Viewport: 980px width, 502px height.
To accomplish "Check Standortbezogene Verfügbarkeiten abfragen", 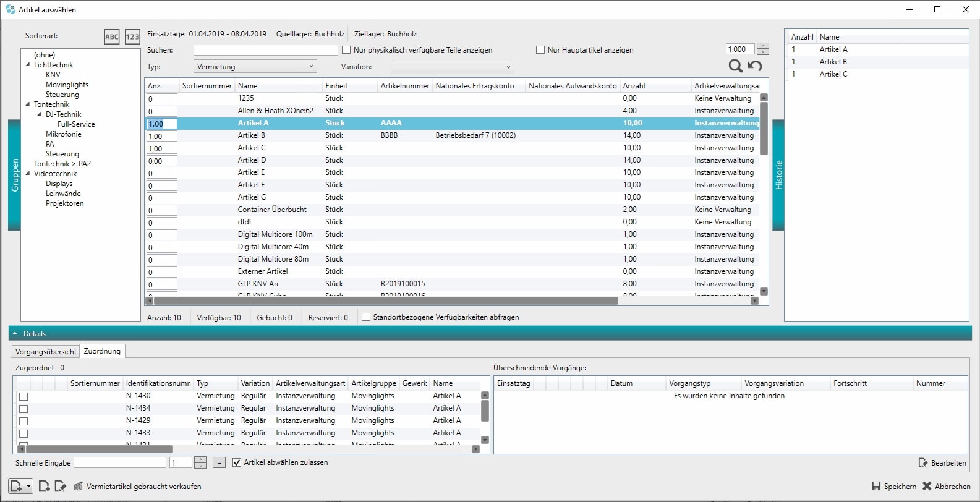I will pos(366,317).
